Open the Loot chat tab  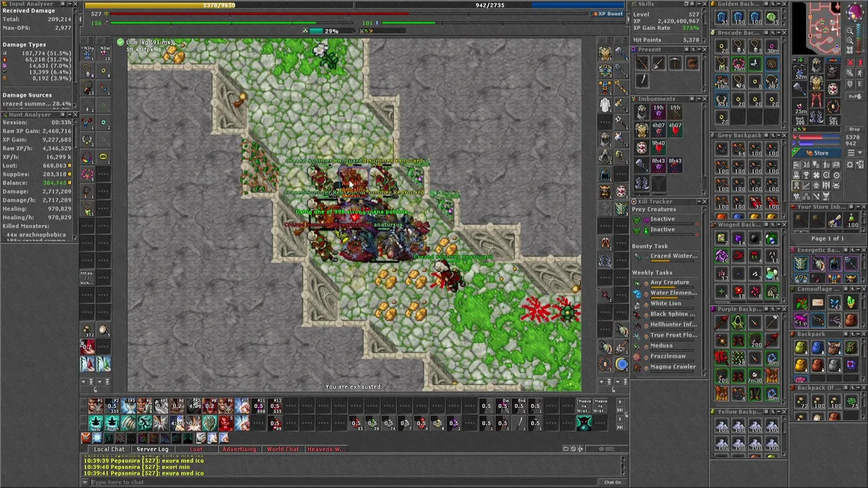coord(196,449)
